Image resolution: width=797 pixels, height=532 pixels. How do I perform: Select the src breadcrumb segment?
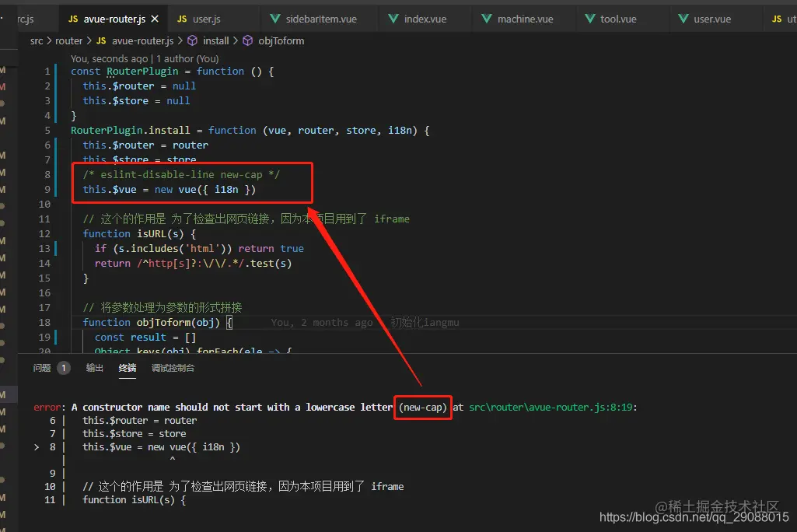tap(37, 40)
